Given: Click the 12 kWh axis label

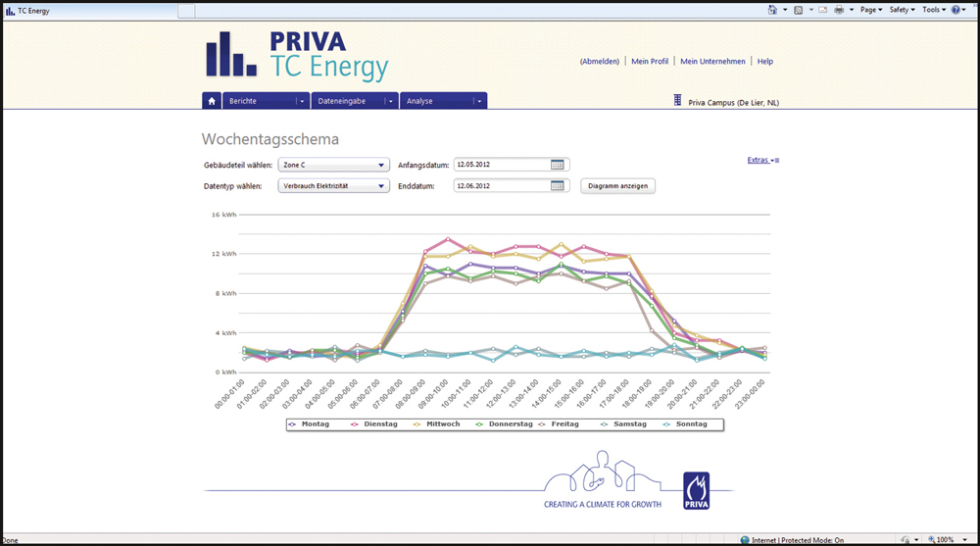Looking at the screenshot, I should click(223, 254).
